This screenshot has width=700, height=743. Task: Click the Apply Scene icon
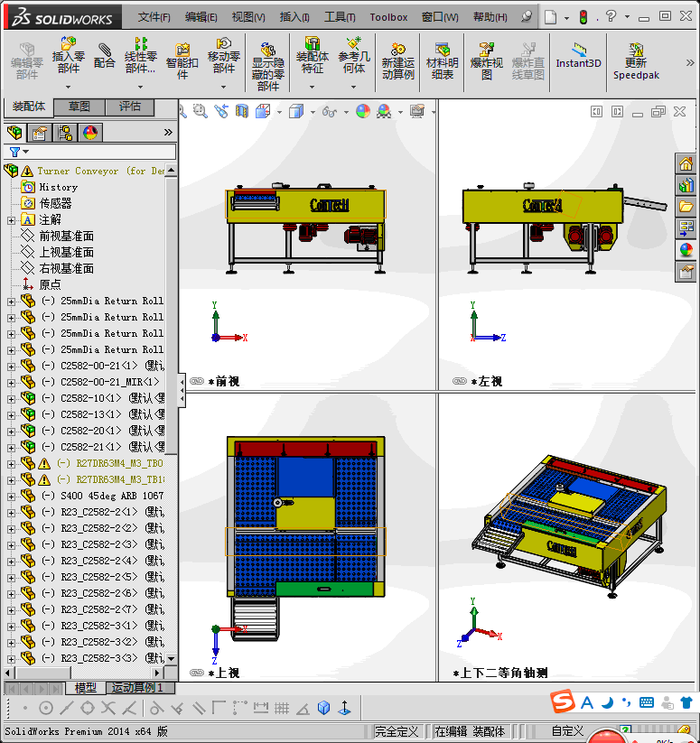tap(384, 111)
